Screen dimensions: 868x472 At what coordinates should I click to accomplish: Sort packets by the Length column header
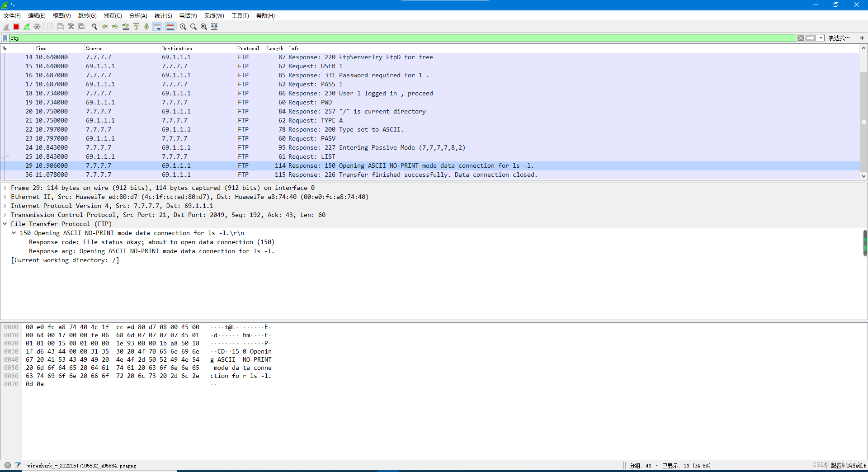[x=275, y=48]
